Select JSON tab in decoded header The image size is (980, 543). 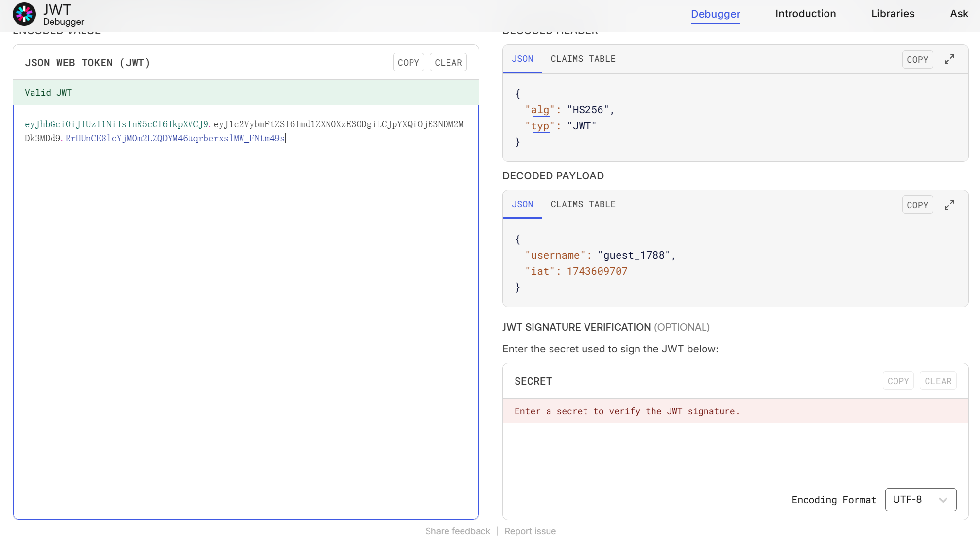click(522, 59)
